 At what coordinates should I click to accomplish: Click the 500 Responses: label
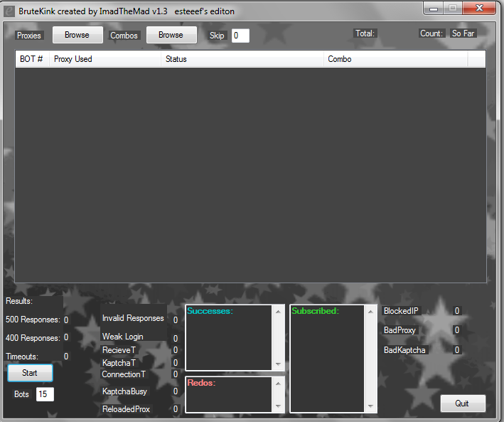[x=33, y=320]
